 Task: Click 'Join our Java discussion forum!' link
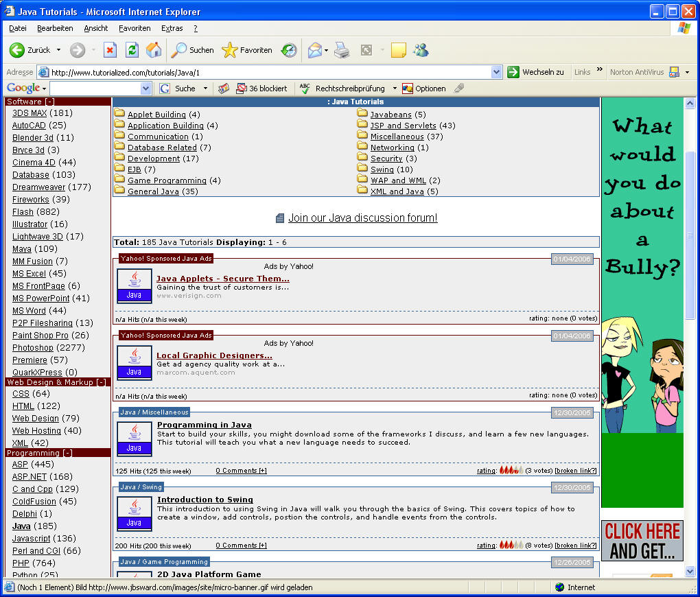pos(362,218)
